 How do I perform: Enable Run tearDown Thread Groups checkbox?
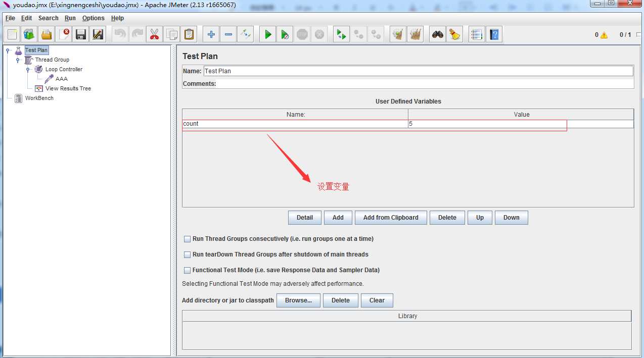click(x=188, y=254)
